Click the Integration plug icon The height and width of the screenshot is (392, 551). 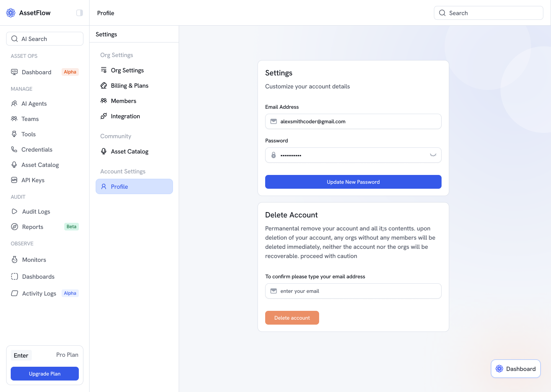click(104, 116)
